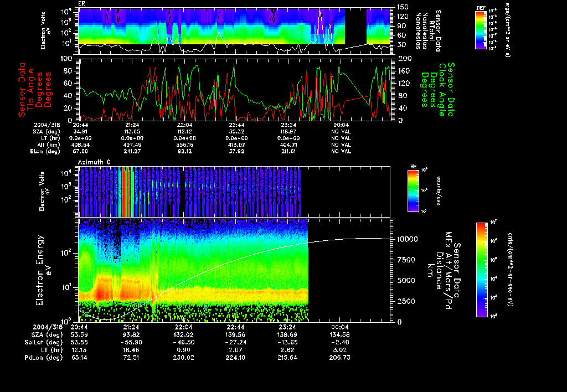Click the 'DEF' heading above the color bar
The height and width of the screenshot is (392, 567).
coord(481,8)
